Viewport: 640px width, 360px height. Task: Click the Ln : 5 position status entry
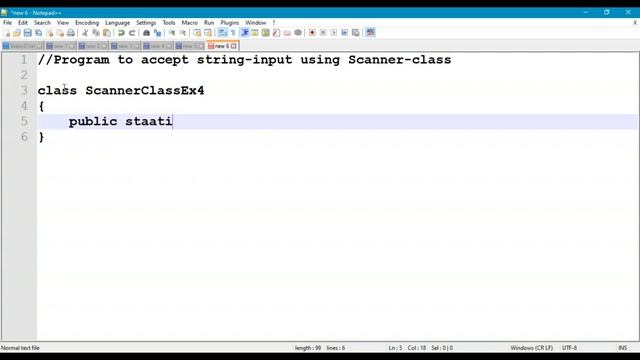pyautogui.click(x=395, y=348)
